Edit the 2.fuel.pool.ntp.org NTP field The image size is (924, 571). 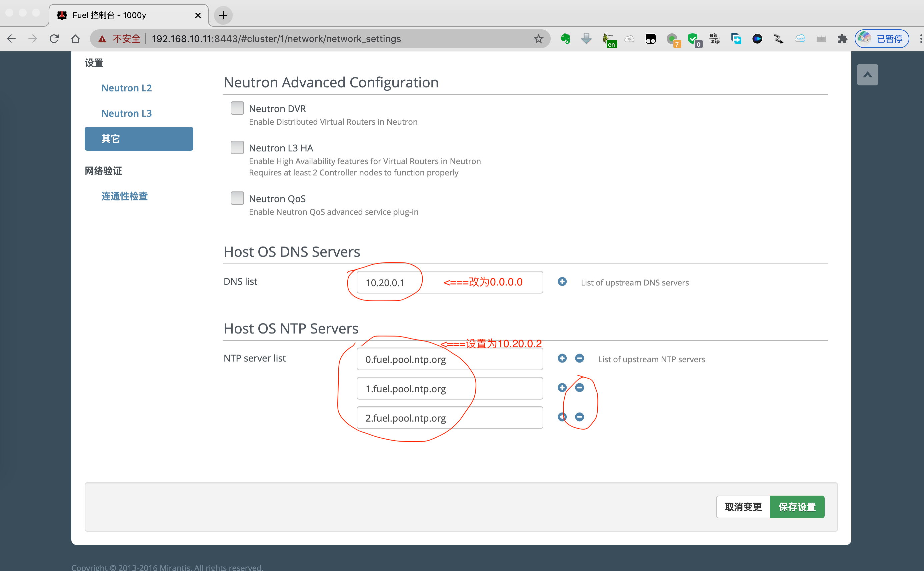click(x=450, y=418)
